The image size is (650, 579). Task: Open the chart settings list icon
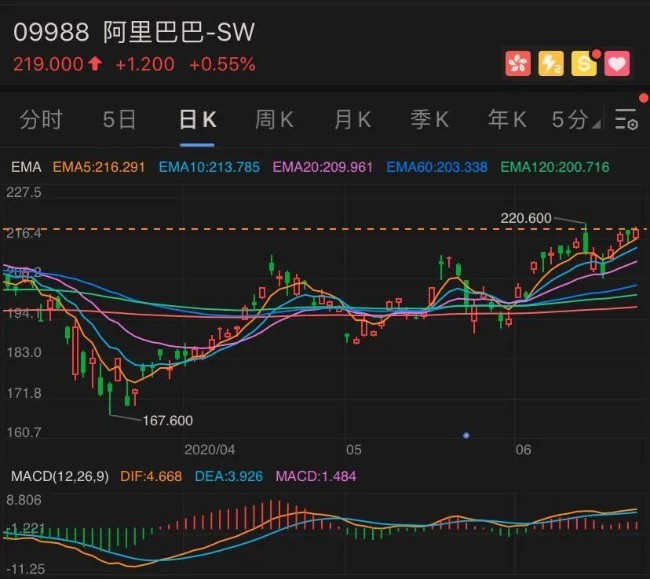click(x=626, y=120)
